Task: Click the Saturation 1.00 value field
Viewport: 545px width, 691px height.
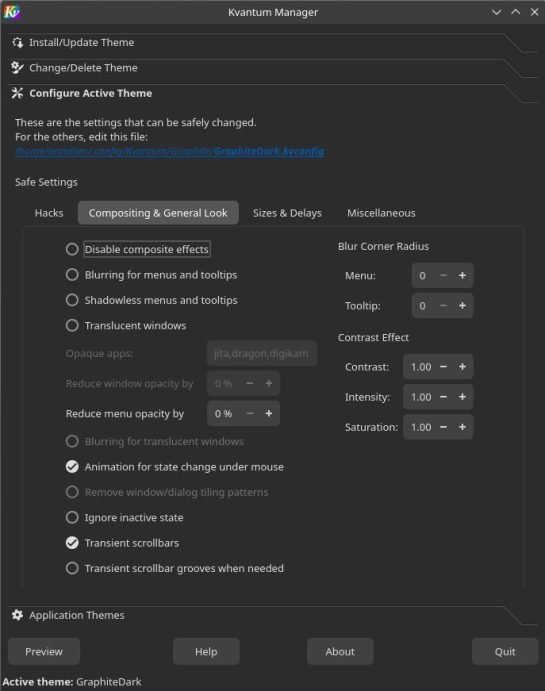Action: point(419,427)
